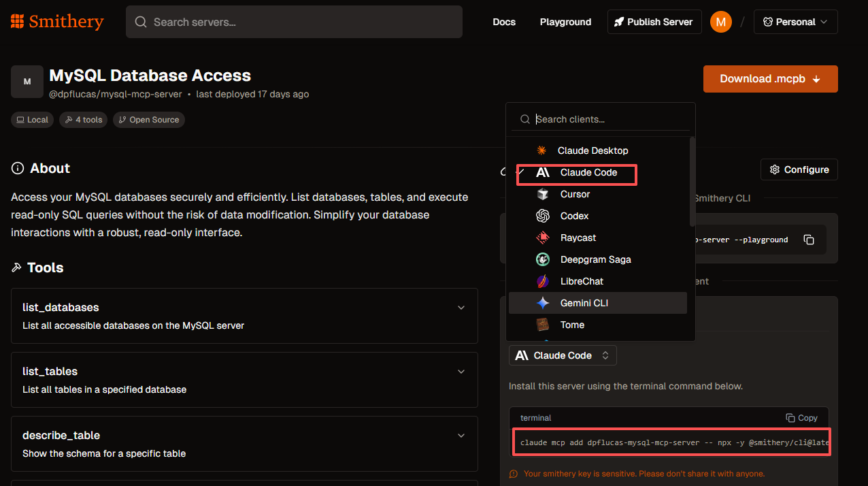868x486 pixels.
Task: Copy the playground command with copy icon
Action: point(809,240)
